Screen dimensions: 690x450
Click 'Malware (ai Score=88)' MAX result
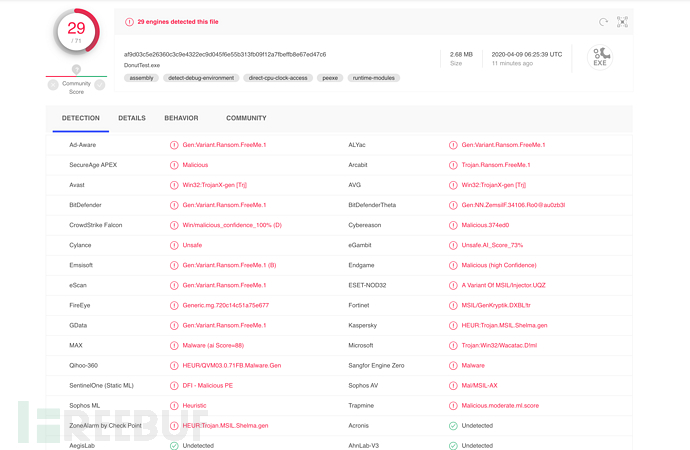213,345
